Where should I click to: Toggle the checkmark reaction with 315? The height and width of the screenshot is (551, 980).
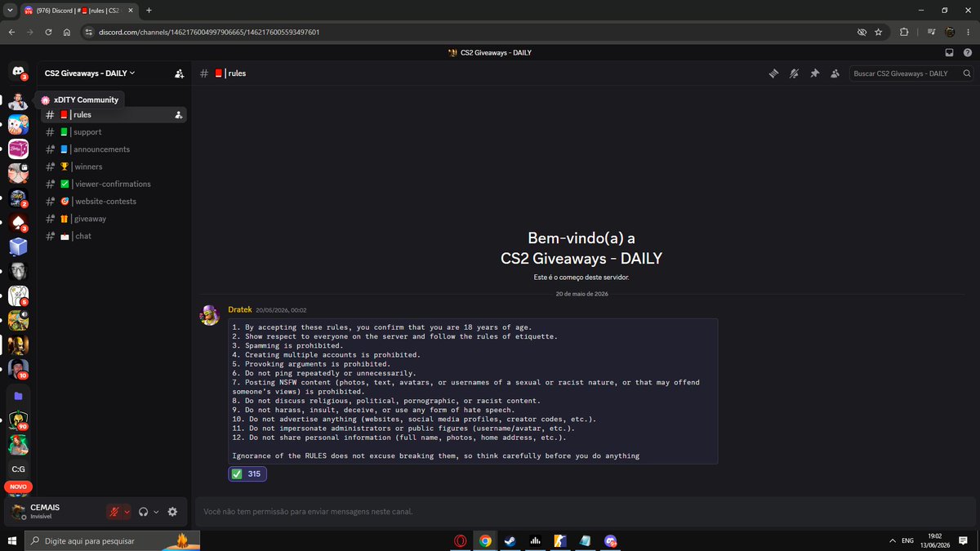click(247, 473)
